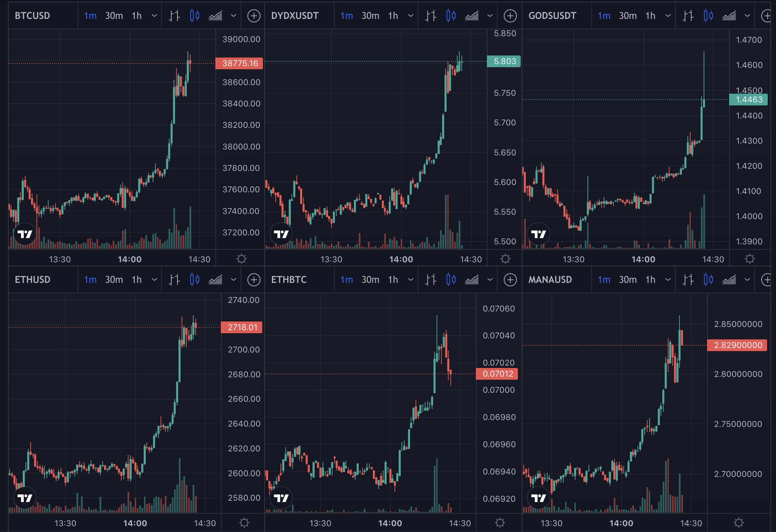Open ETHBTC chart axis settings gear

tap(500, 523)
